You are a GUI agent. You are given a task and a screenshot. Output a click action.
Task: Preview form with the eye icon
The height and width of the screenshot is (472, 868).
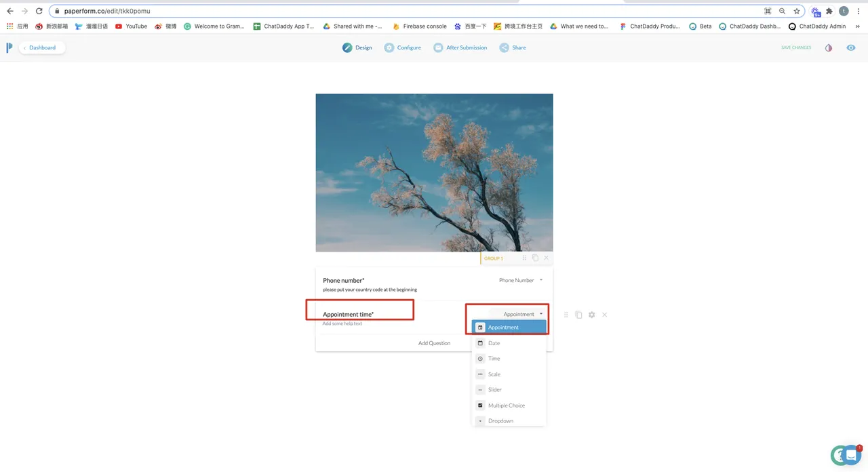tap(851, 47)
